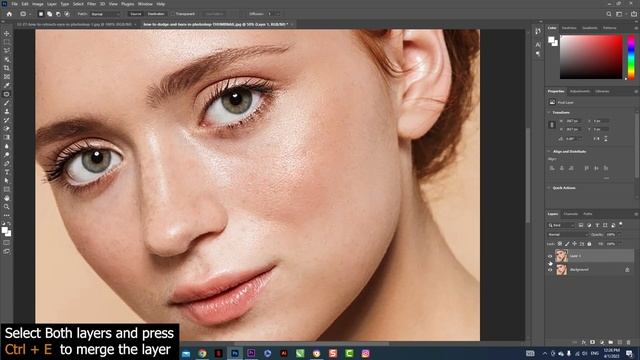
Task: Open collapsed History panel icon
Action: 538,31
